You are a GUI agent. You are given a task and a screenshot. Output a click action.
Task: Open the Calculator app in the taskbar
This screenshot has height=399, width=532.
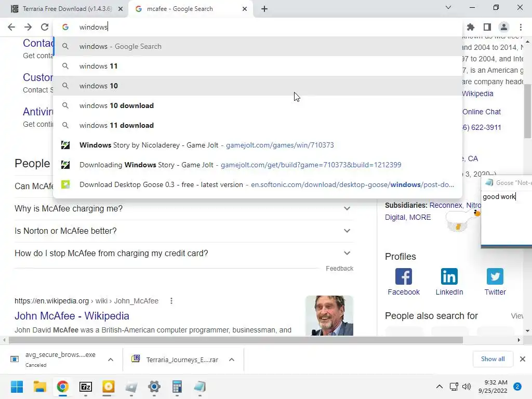click(x=177, y=387)
